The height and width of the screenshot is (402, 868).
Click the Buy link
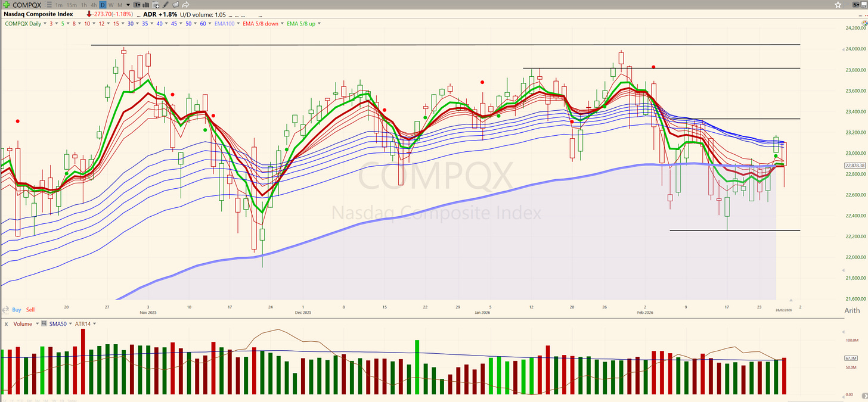17,310
